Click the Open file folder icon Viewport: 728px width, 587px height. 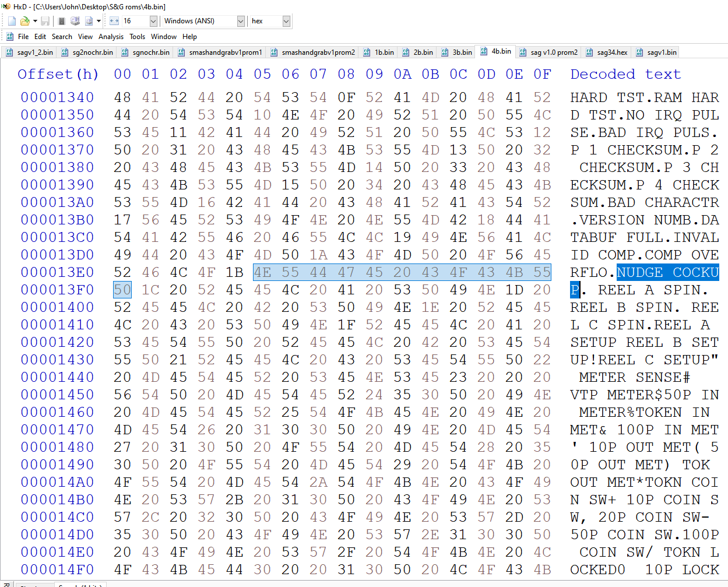point(25,21)
